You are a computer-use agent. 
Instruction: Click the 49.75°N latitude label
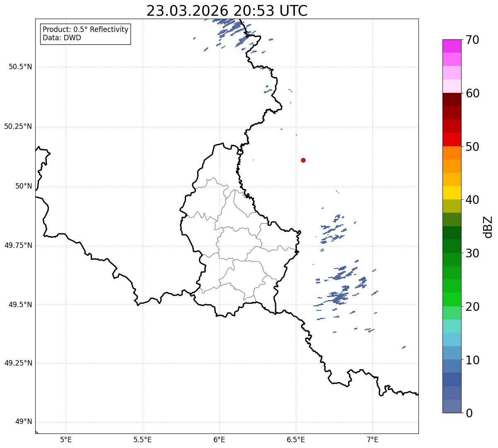(18, 245)
